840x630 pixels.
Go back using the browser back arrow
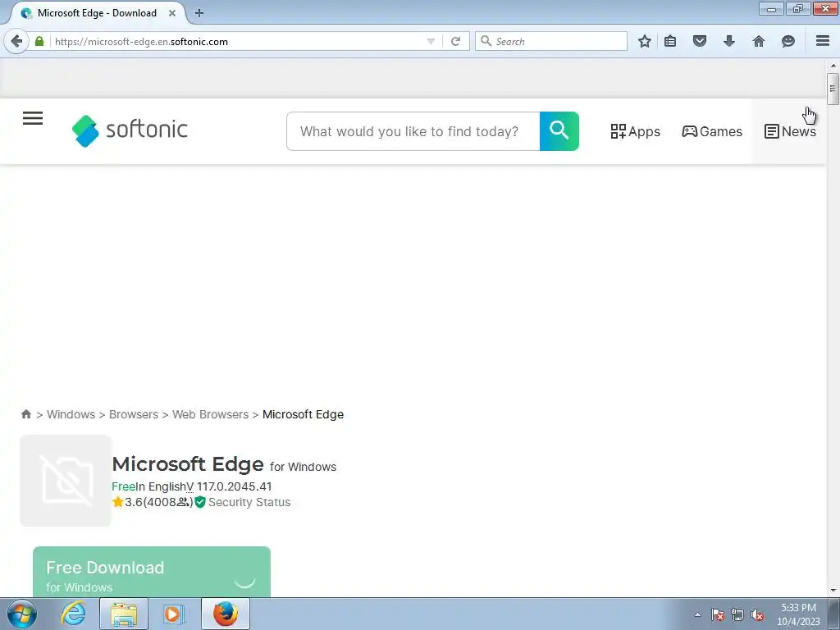coord(16,41)
